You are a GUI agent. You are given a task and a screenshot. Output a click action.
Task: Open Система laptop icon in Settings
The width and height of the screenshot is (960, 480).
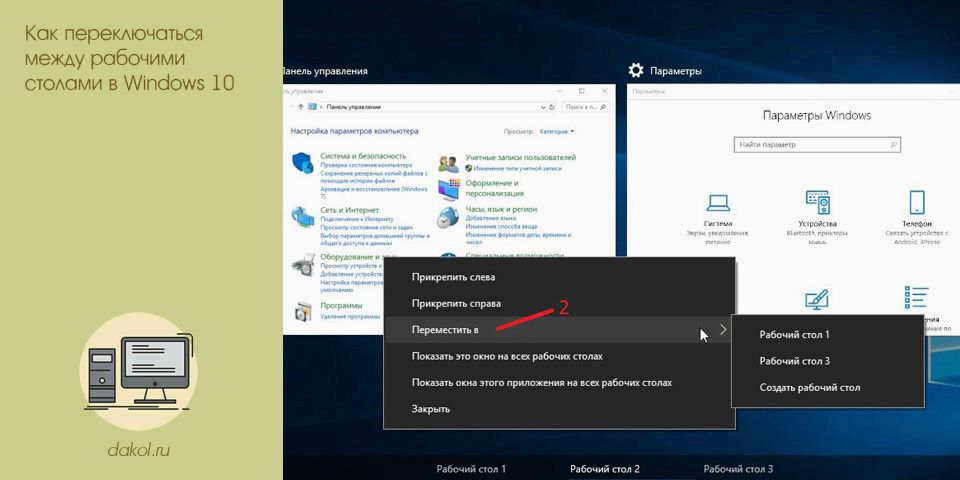(718, 202)
